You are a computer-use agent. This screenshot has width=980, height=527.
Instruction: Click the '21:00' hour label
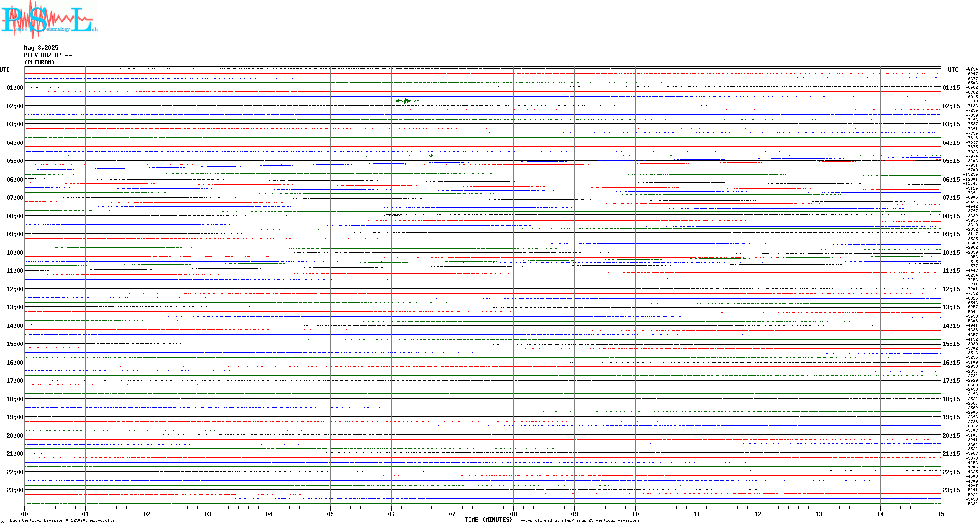tap(15, 454)
